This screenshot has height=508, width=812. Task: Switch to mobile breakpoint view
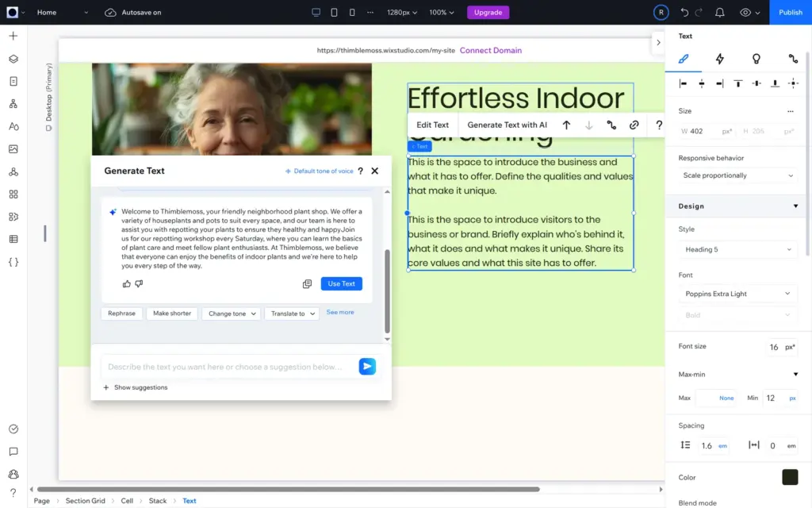click(352, 13)
